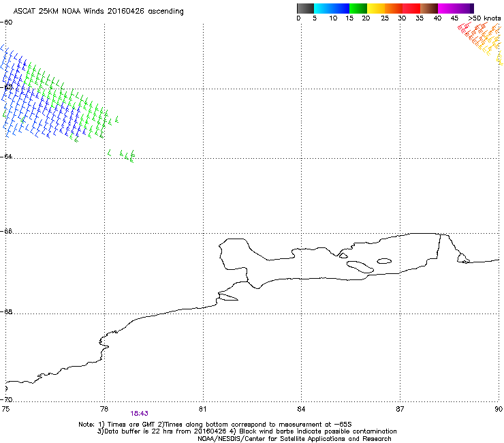
Task: Select the green 15-20 knots legend segment
Action: [358, 8]
